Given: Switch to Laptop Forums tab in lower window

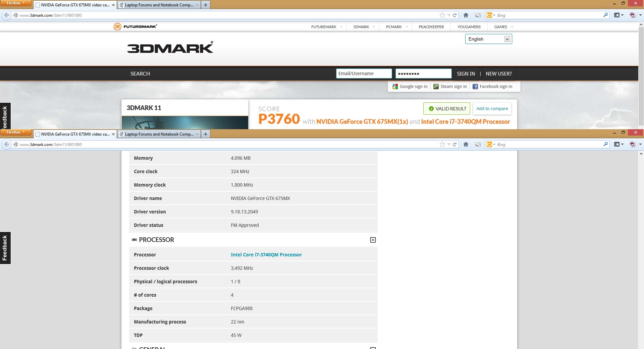Looking at the screenshot, I should pos(159,134).
